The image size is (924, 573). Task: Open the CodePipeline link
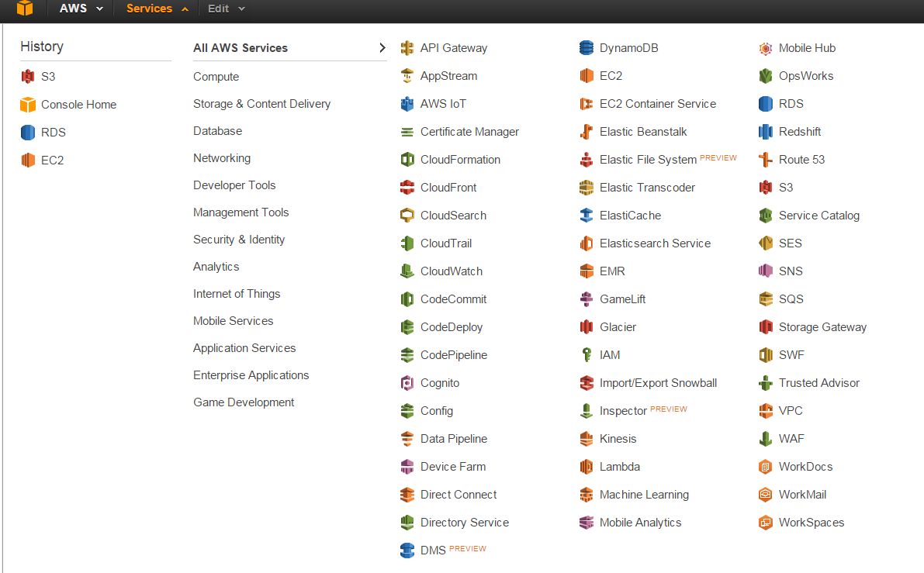coord(454,355)
